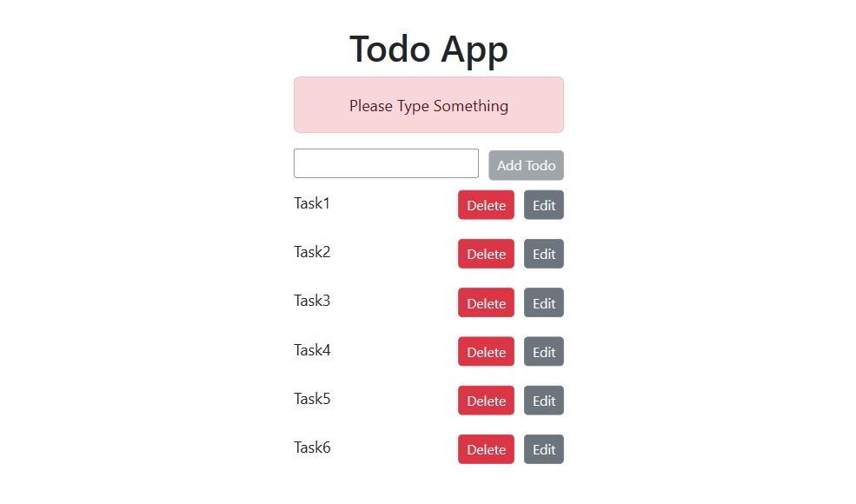Edit the Task1 entry
This screenshot has width=856, height=504.
coord(543,205)
